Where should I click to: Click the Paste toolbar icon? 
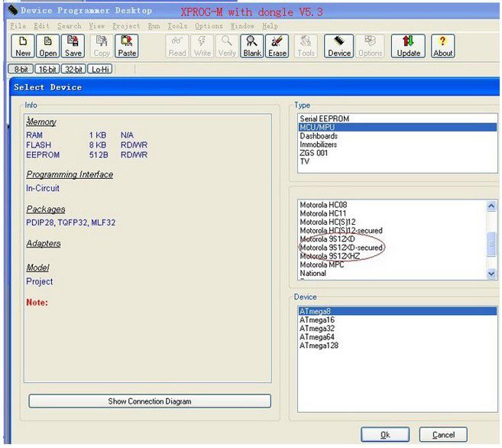click(127, 46)
